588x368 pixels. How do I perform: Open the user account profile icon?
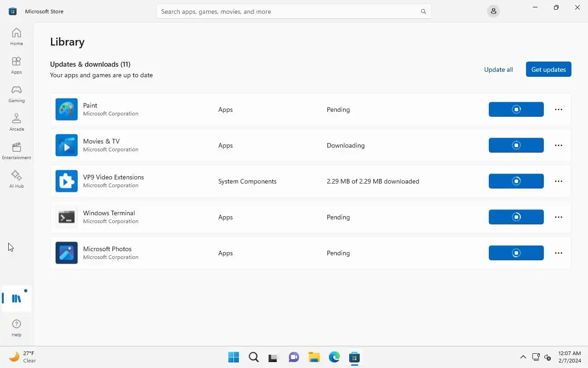coord(493,11)
